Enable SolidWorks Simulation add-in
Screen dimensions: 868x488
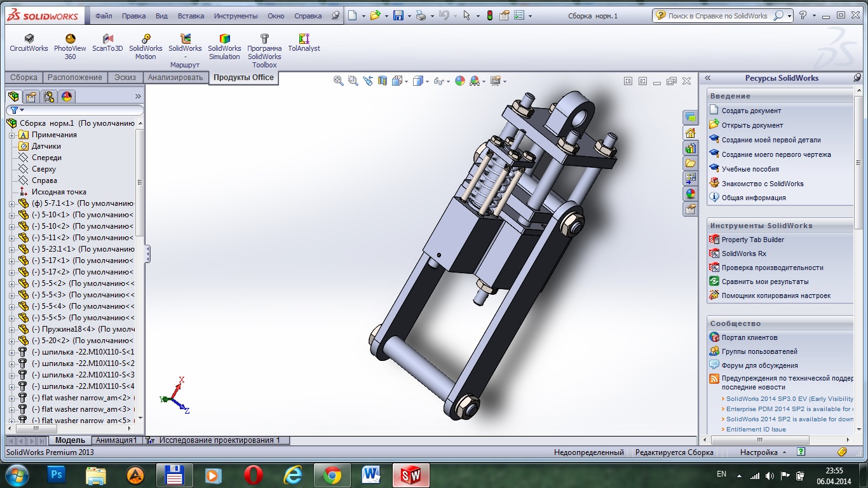(224, 47)
